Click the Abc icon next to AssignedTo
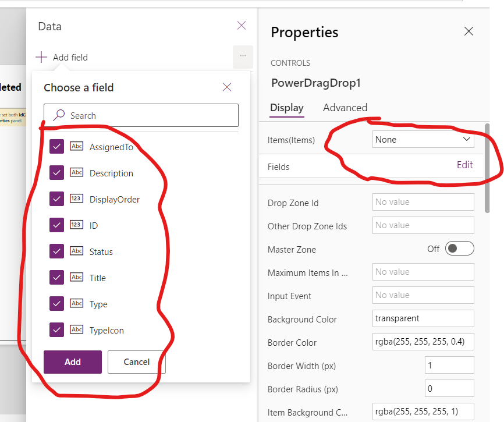This screenshot has height=422, width=504. pos(76,146)
